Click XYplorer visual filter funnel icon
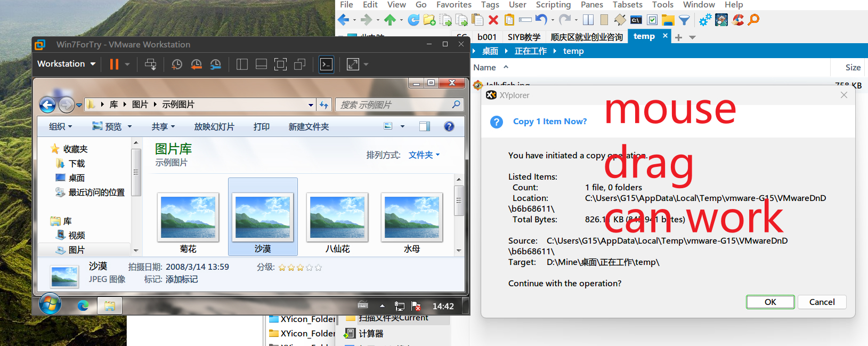Viewport: 868px width, 346px height. pos(684,20)
